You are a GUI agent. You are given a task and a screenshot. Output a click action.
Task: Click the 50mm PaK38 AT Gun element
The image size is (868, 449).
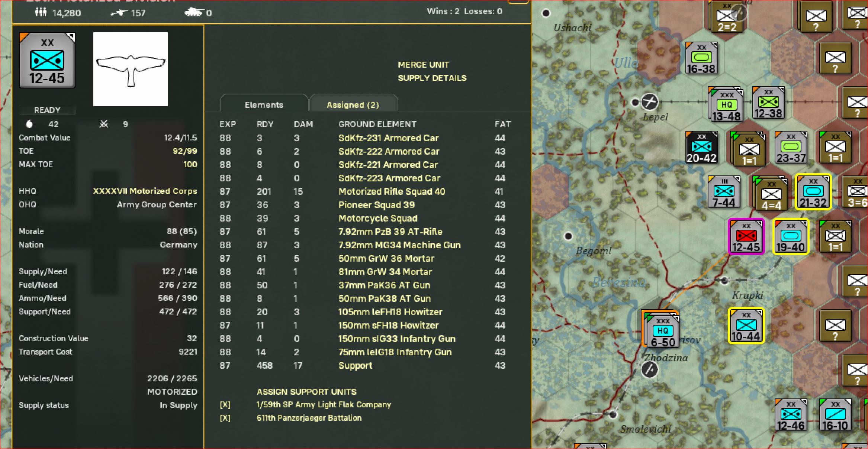pos(385,298)
